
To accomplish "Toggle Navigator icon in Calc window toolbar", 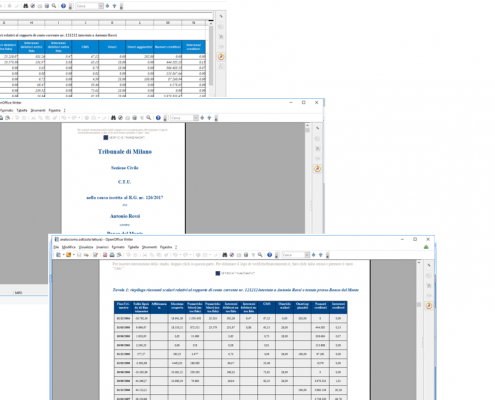I will click(x=33, y=6).
